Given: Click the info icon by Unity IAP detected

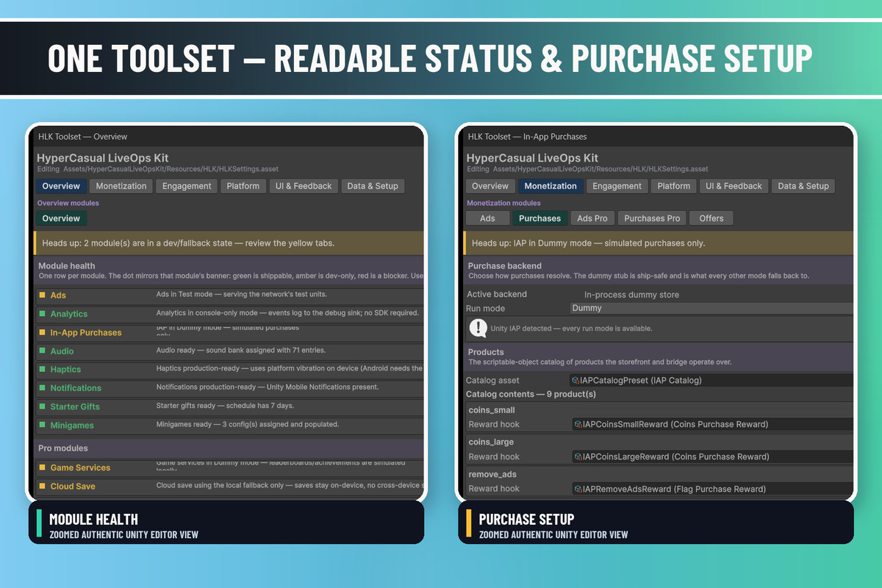Looking at the screenshot, I should point(478,328).
